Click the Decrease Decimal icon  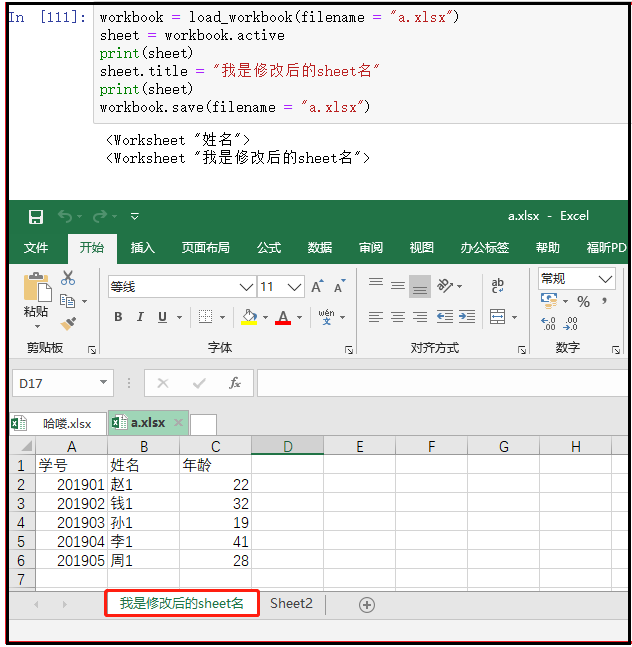click(x=571, y=324)
